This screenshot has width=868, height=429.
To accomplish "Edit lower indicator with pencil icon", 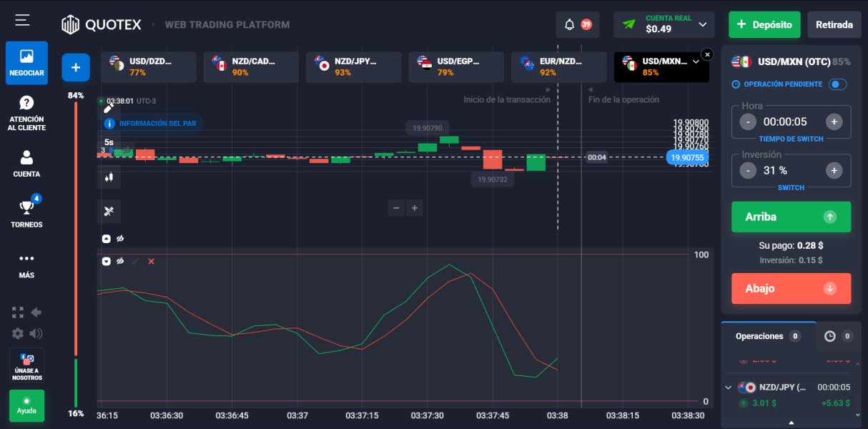I will 136,262.
